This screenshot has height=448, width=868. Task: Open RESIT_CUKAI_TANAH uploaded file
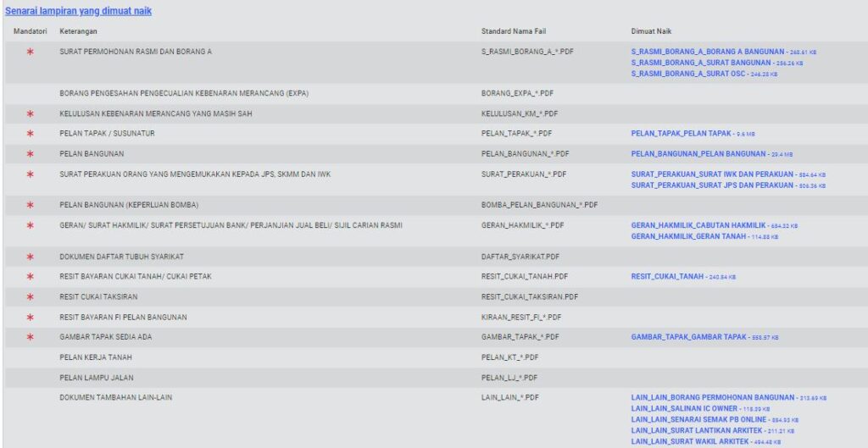click(x=668, y=277)
